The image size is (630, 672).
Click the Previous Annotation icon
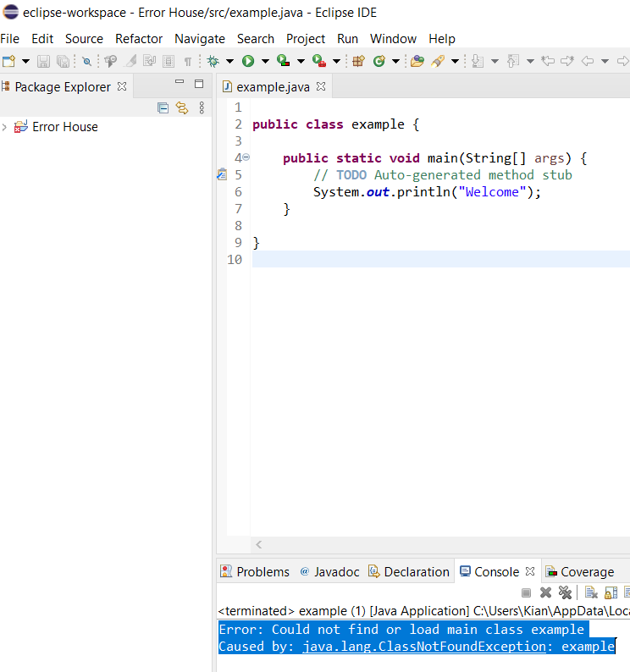513,61
